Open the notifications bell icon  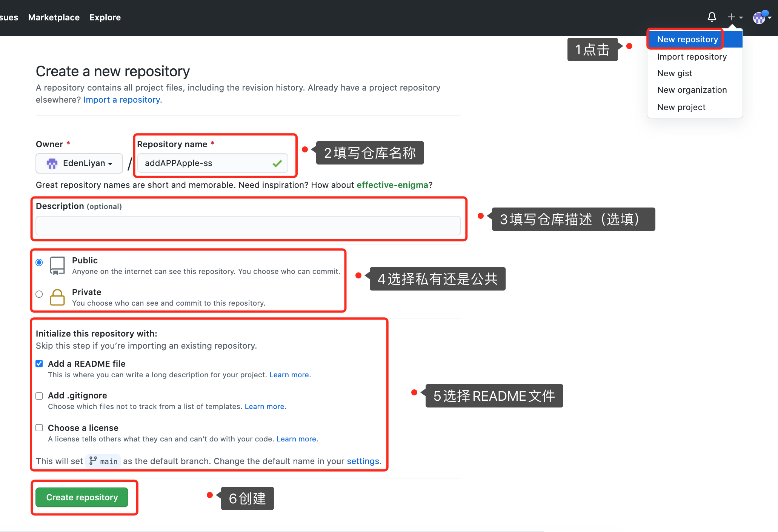coord(712,17)
